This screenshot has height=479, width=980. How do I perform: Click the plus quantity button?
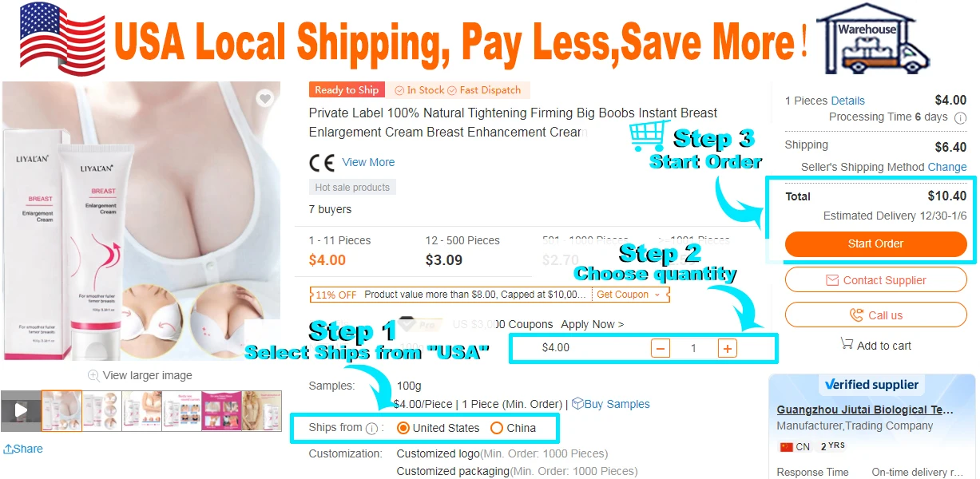(x=727, y=348)
